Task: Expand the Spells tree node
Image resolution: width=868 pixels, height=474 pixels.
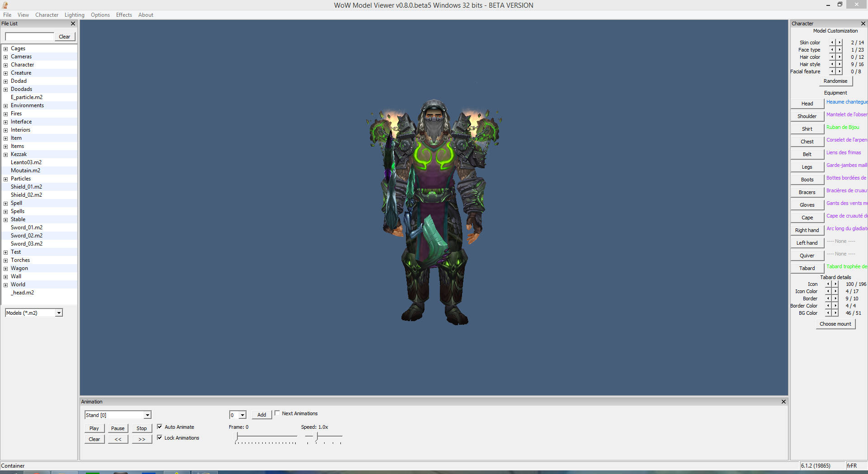Action: (5, 211)
